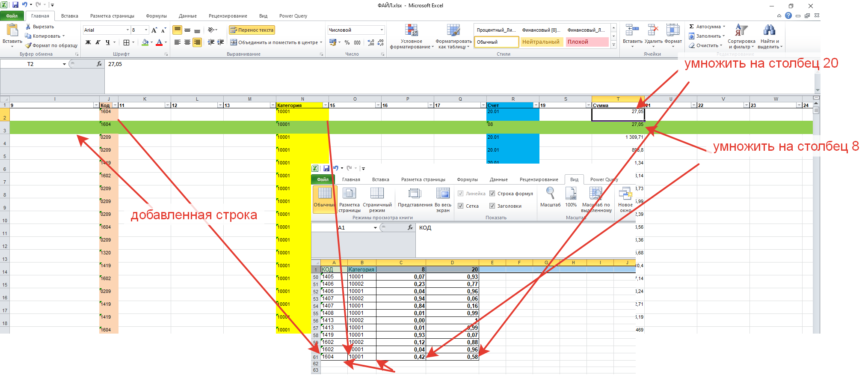The image size is (868, 376).
Task: Click the percent style button
Action: click(x=347, y=42)
